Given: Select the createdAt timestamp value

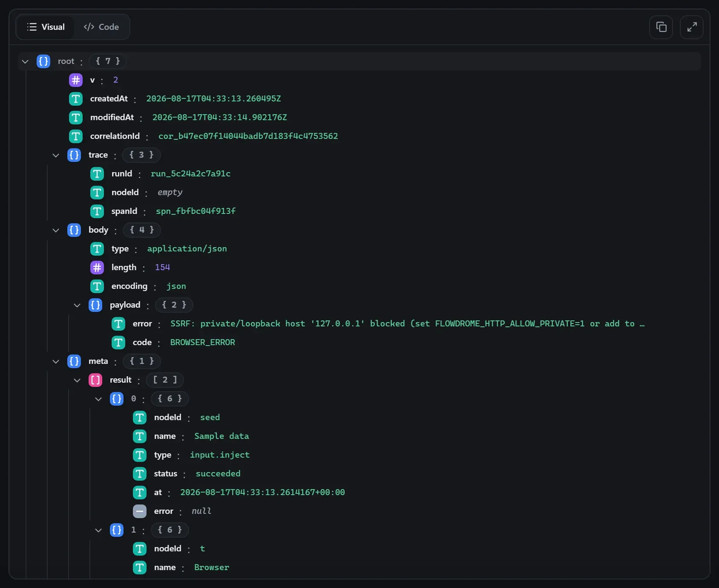Looking at the screenshot, I should pyautogui.click(x=214, y=99).
